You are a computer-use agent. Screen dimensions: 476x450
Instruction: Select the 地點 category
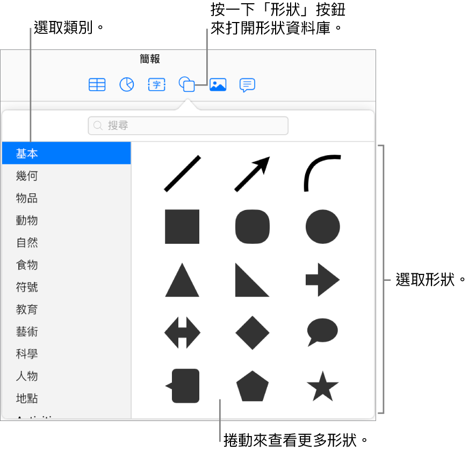coord(67,398)
